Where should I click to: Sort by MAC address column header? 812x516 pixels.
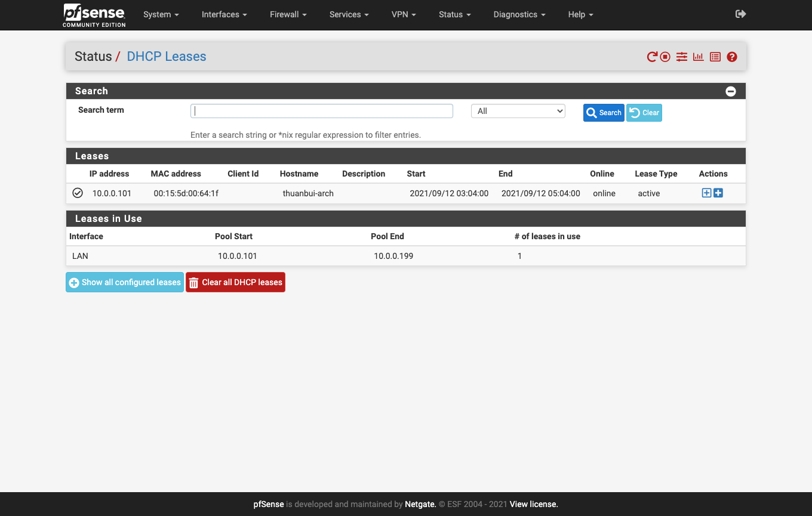click(176, 174)
